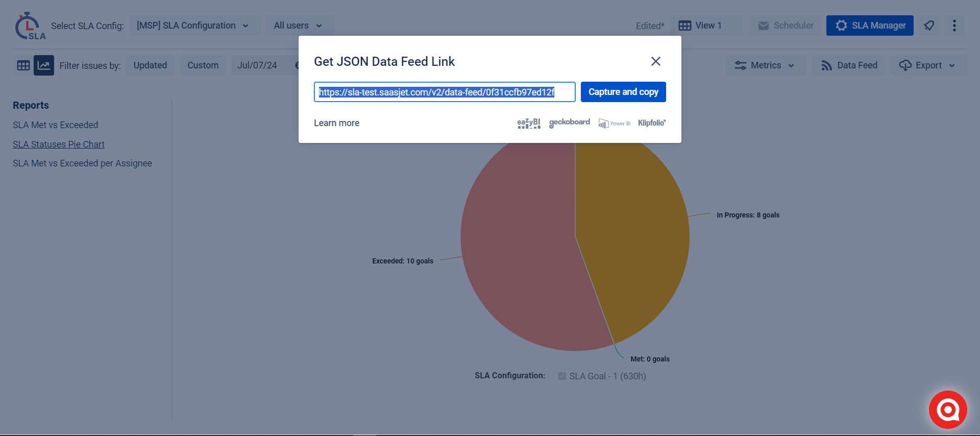Open the red chat support widget
This screenshot has height=436, width=980.
[x=948, y=409]
